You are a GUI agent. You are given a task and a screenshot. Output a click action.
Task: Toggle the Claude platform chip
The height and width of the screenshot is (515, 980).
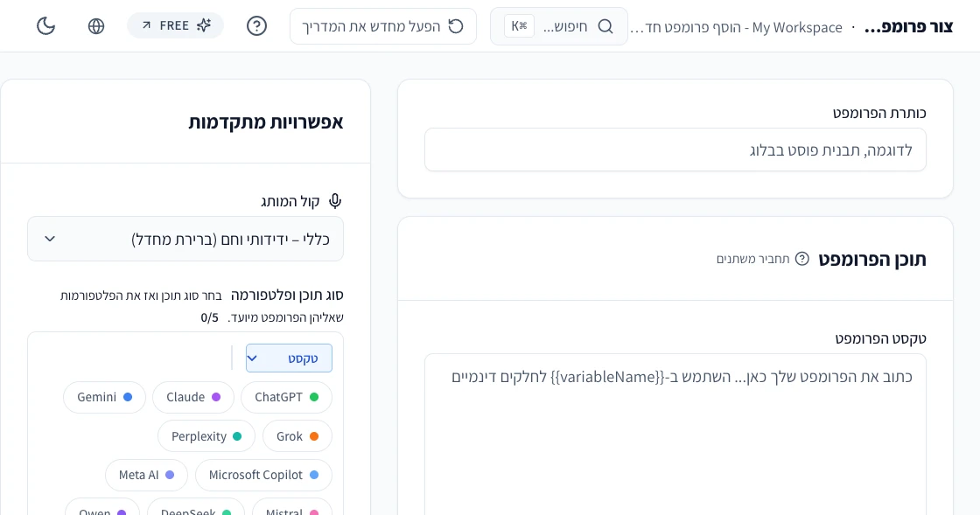(193, 397)
